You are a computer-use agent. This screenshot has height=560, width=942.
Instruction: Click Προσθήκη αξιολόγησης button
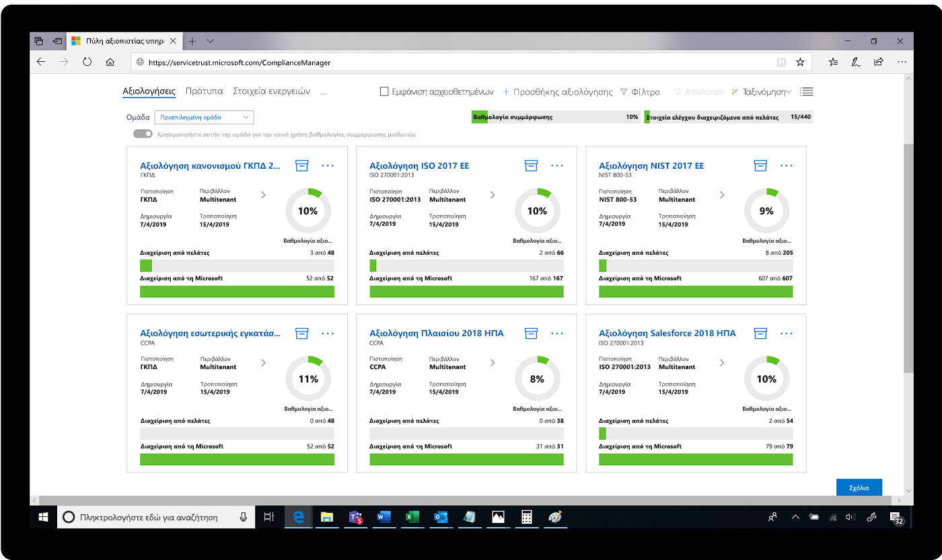click(557, 91)
